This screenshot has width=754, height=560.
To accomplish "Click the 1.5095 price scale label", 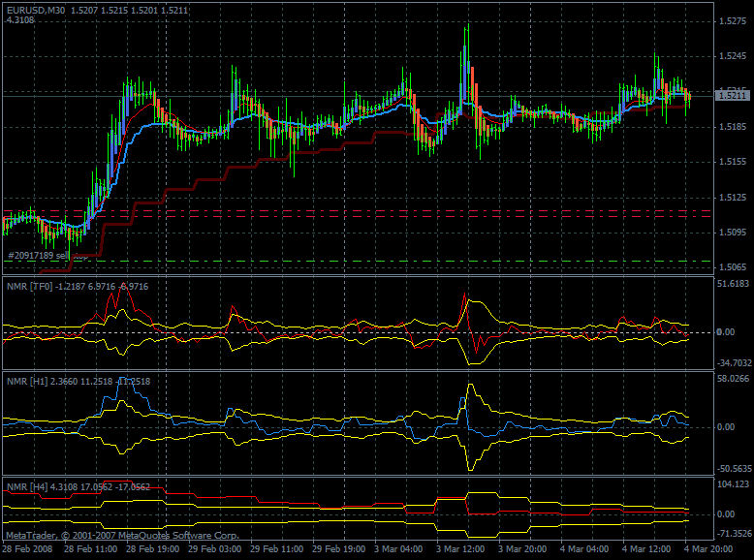I will (733, 233).
